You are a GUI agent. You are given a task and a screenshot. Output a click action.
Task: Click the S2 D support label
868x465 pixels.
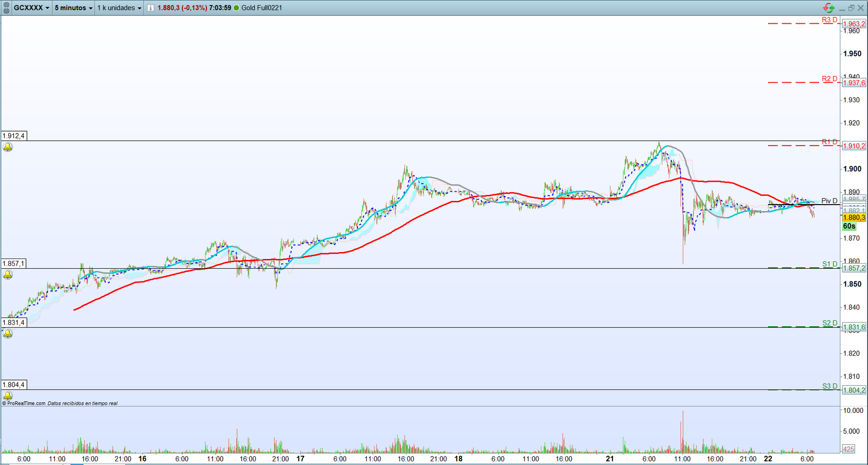(830, 323)
